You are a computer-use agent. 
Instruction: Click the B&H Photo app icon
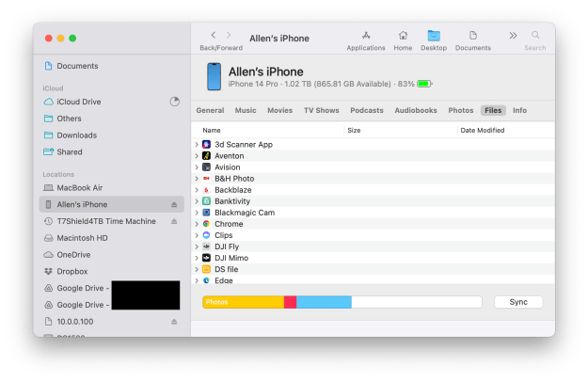206,179
